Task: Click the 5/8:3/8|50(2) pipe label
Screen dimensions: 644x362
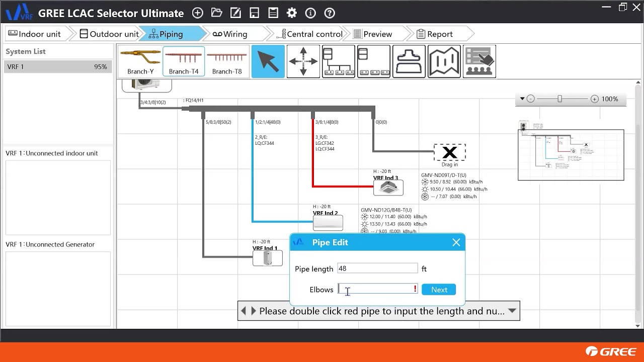Action: pos(218,122)
